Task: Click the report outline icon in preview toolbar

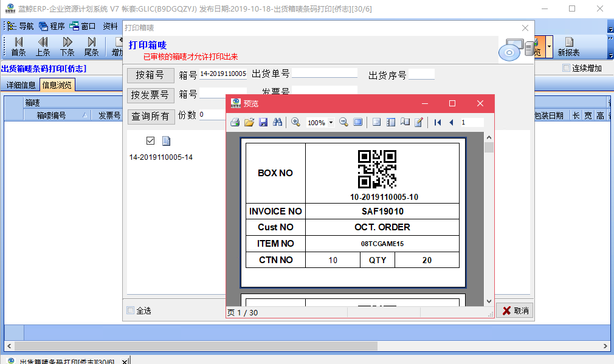Action: [377, 123]
